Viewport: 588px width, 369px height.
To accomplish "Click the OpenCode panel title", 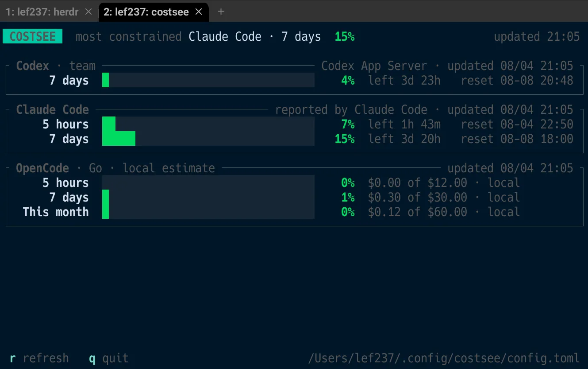I will click(x=42, y=168).
